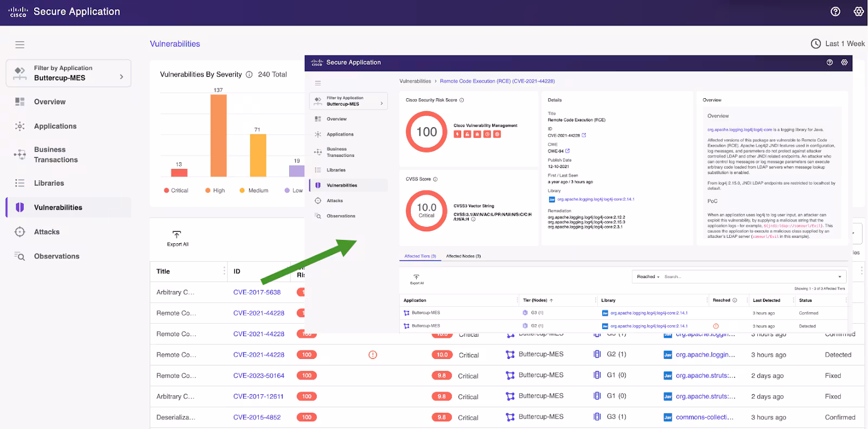This screenshot has height=429, width=868.
Task: Open settings gear in the top-right corner
Action: 858,11
